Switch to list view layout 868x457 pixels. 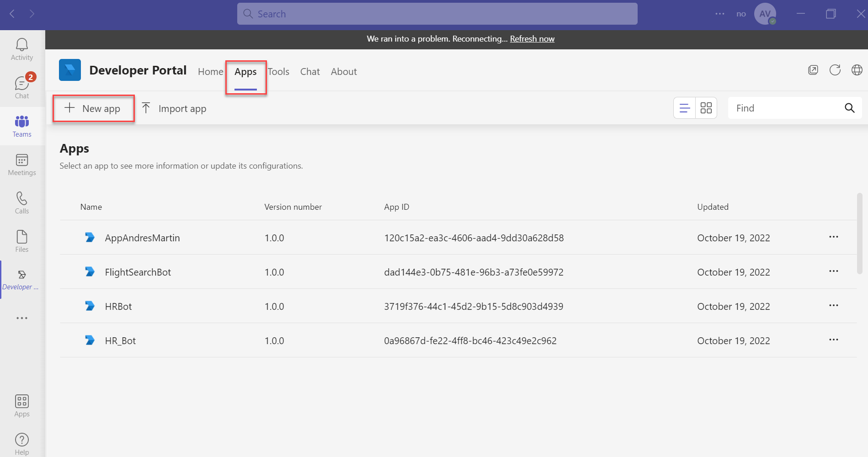[x=685, y=108]
